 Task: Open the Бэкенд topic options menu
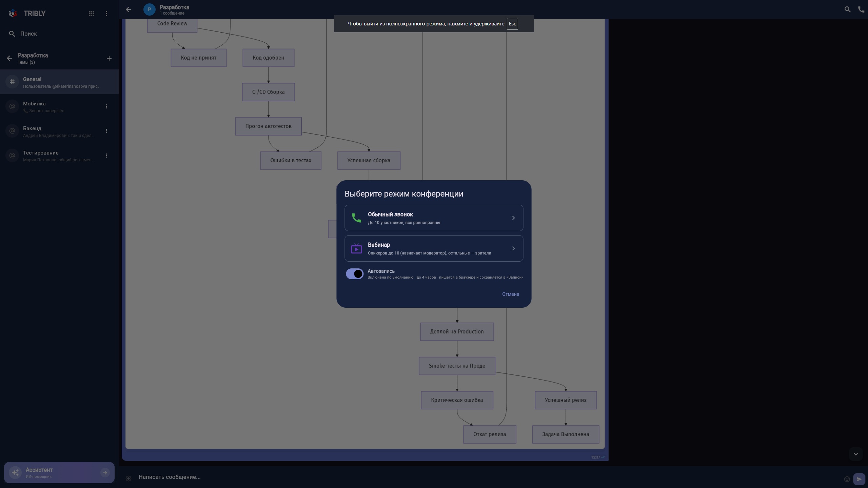tap(106, 131)
